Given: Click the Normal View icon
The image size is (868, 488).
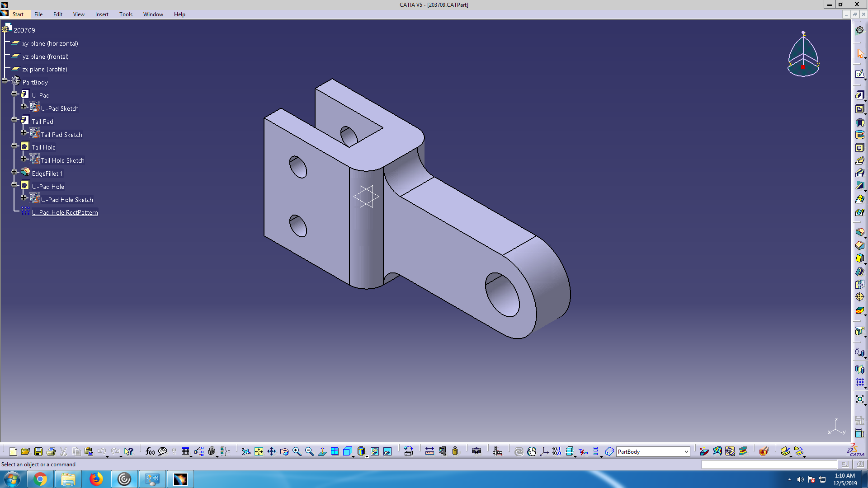Looking at the screenshot, I should tap(322, 451).
